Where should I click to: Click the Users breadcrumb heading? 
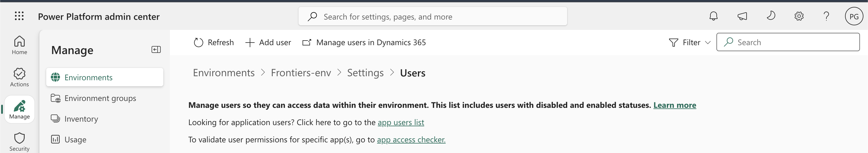point(412,73)
